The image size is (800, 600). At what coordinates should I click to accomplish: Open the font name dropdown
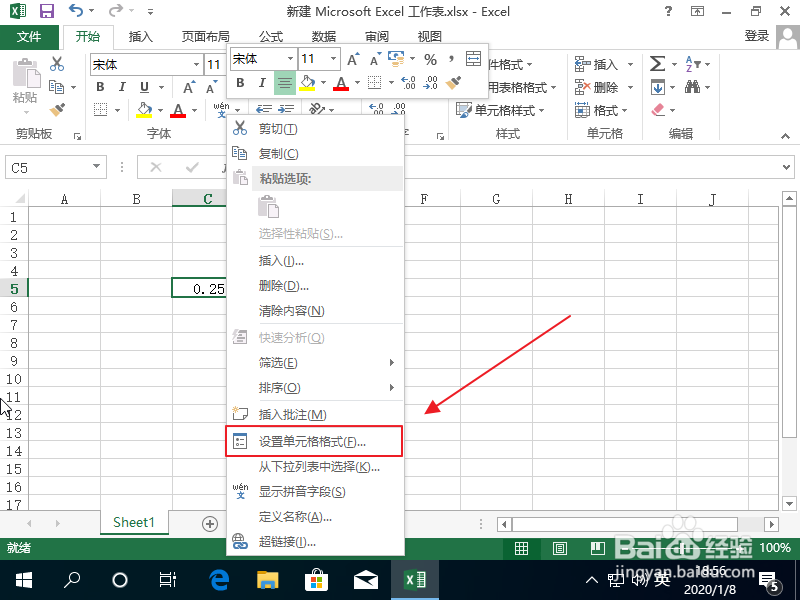click(195, 64)
